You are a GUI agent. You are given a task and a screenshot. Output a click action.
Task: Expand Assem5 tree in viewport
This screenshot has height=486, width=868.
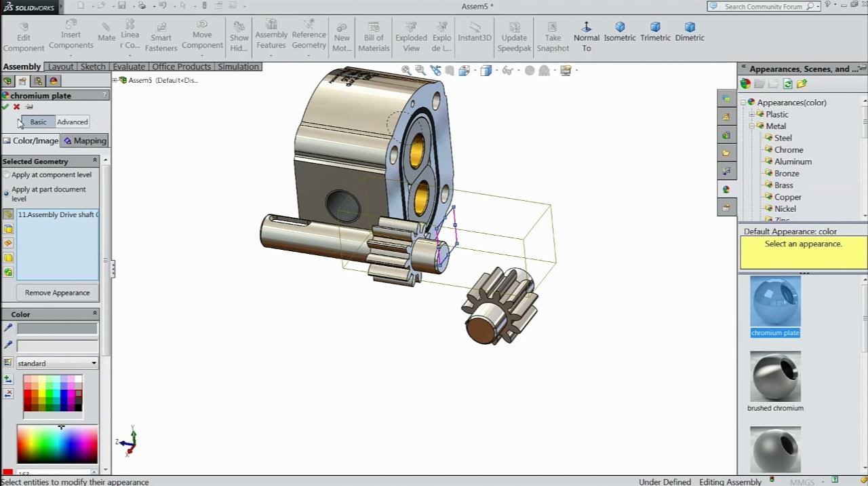pyautogui.click(x=116, y=80)
